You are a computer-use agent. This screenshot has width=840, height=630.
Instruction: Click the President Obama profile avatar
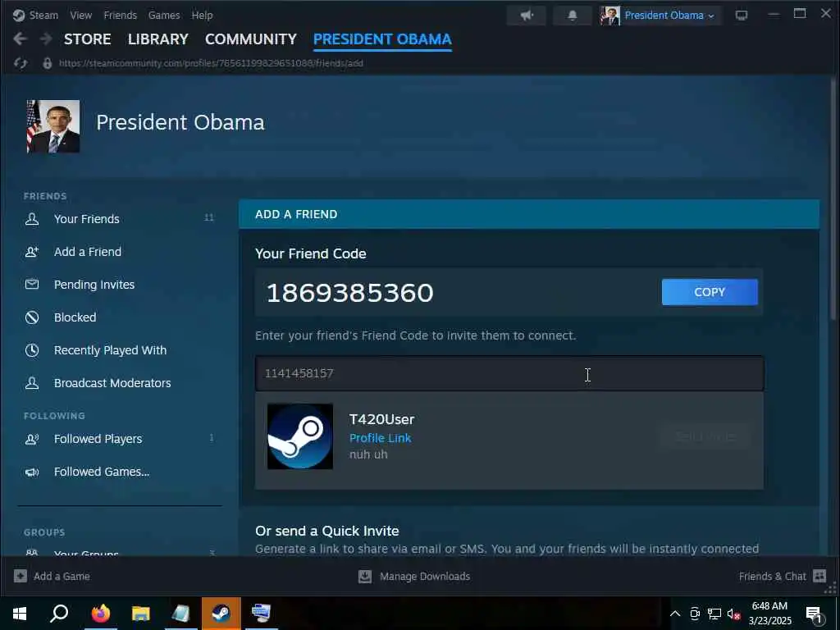coord(53,126)
